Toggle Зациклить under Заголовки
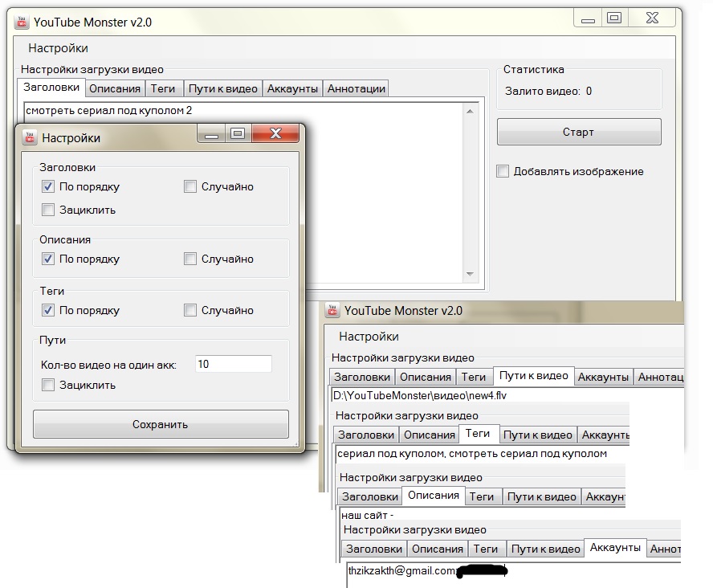This screenshot has width=713, height=588. tap(47, 210)
